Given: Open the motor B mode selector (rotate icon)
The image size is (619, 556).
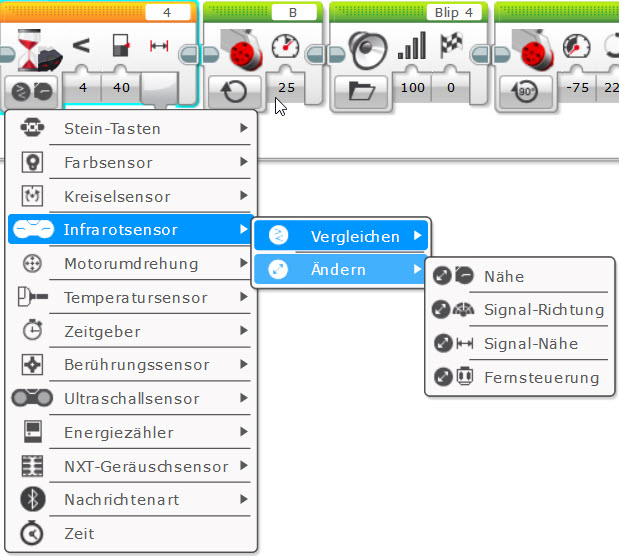Looking at the screenshot, I should tap(234, 92).
